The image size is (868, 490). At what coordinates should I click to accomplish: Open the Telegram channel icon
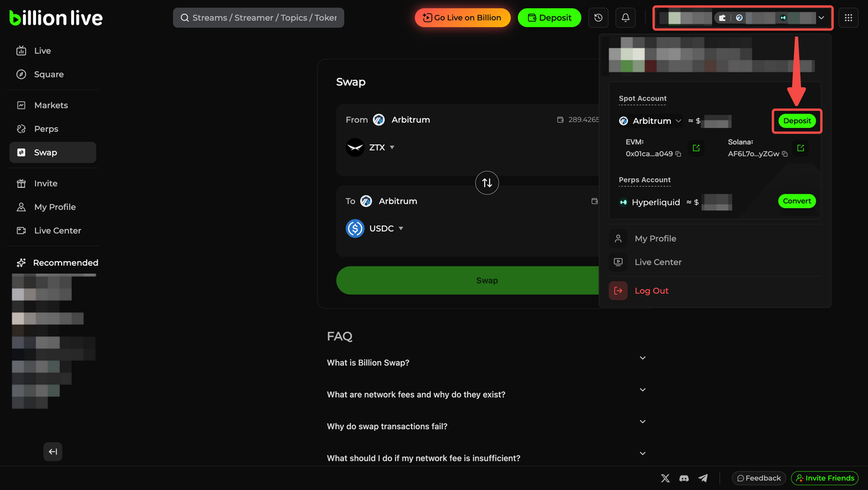point(703,478)
